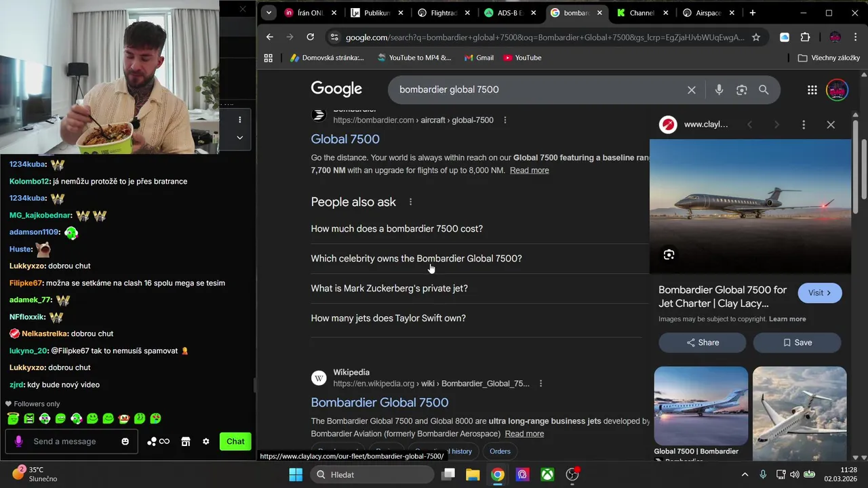Open chat settings gear
Screen dimensions: 868x488
[206, 441]
